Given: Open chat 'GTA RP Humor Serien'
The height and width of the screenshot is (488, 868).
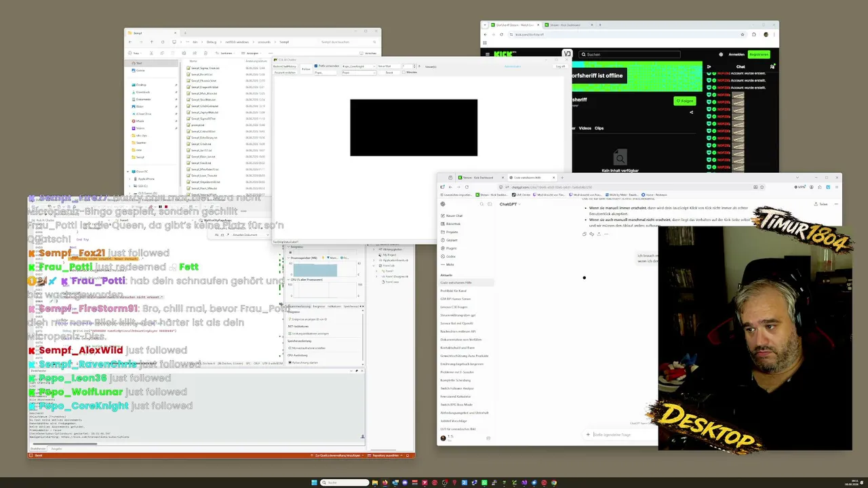Looking at the screenshot, I should pos(456,299).
